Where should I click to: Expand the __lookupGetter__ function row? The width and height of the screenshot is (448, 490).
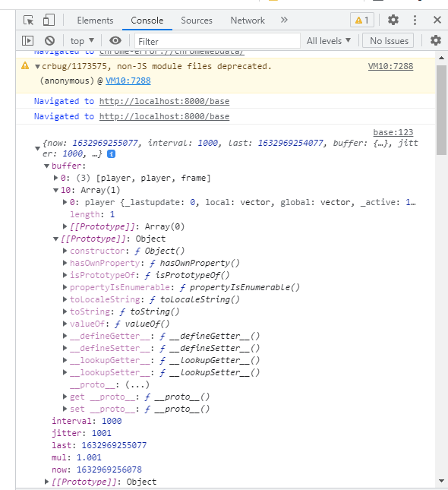tap(65, 360)
